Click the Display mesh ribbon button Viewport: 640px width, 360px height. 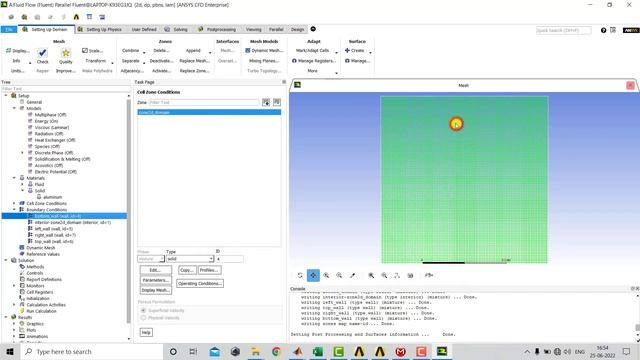pos(18,51)
